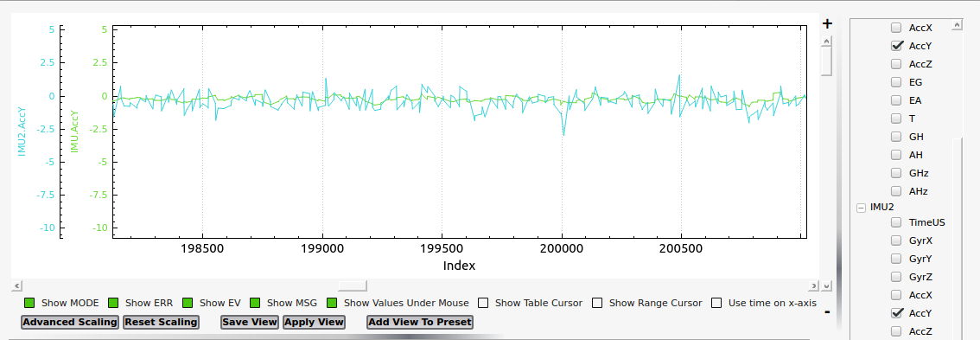Click the minus zoom-out icon
Screen dimensions: 980x340
point(828,311)
